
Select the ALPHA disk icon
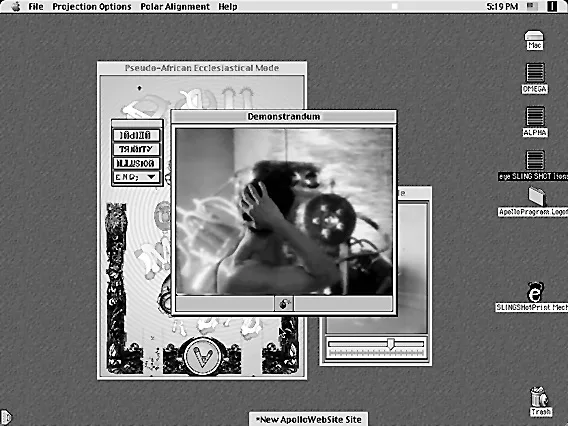(535, 116)
